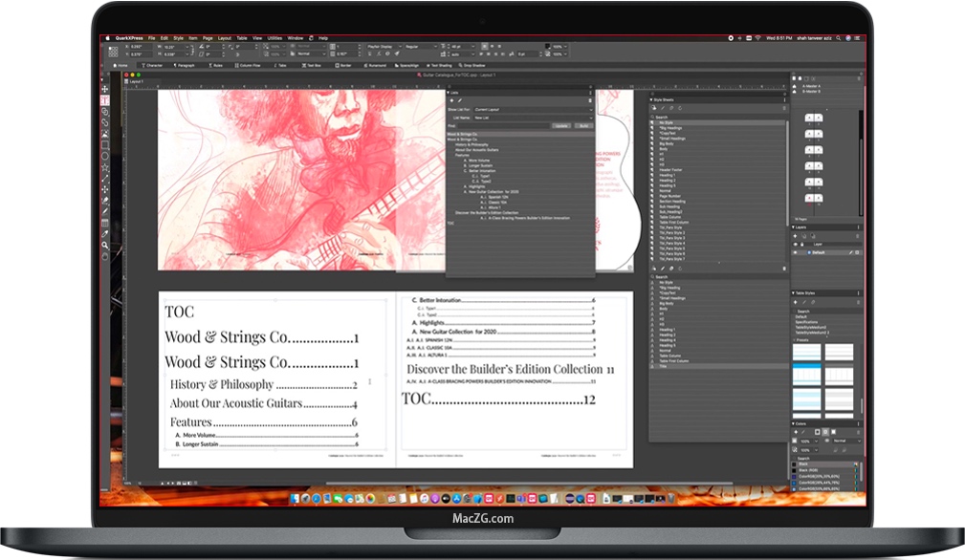965x560 pixels.
Task: Toggle visibility of the Default layer
Action: pos(795,252)
